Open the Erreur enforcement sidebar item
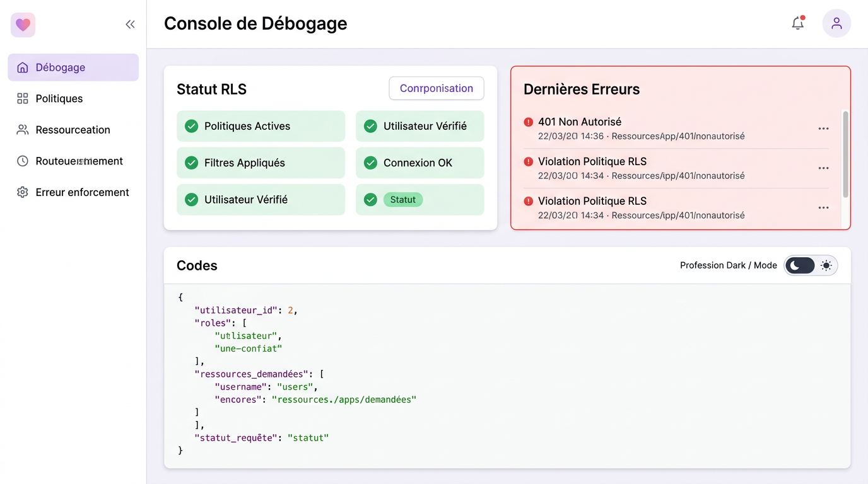The image size is (868, 484). tap(73, 192)
